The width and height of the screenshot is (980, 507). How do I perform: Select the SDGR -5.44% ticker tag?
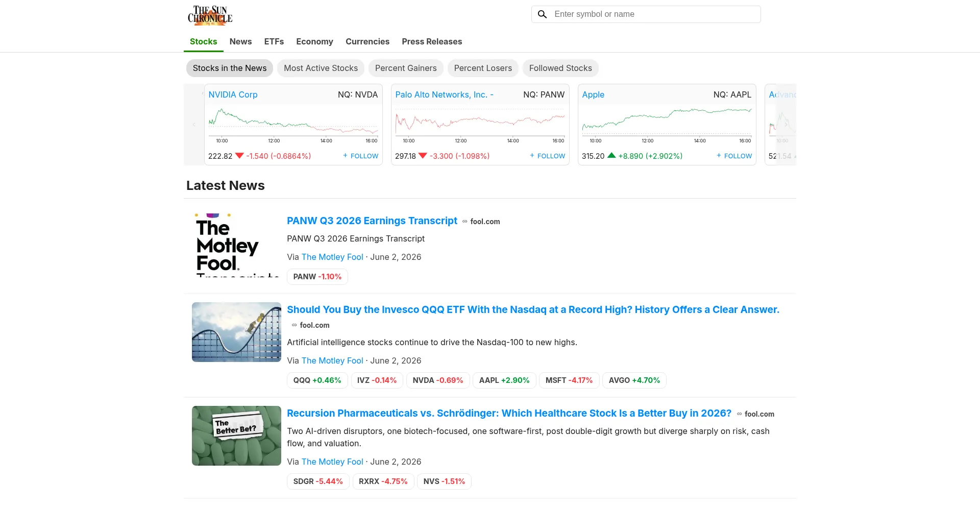(x=318, y=481)
